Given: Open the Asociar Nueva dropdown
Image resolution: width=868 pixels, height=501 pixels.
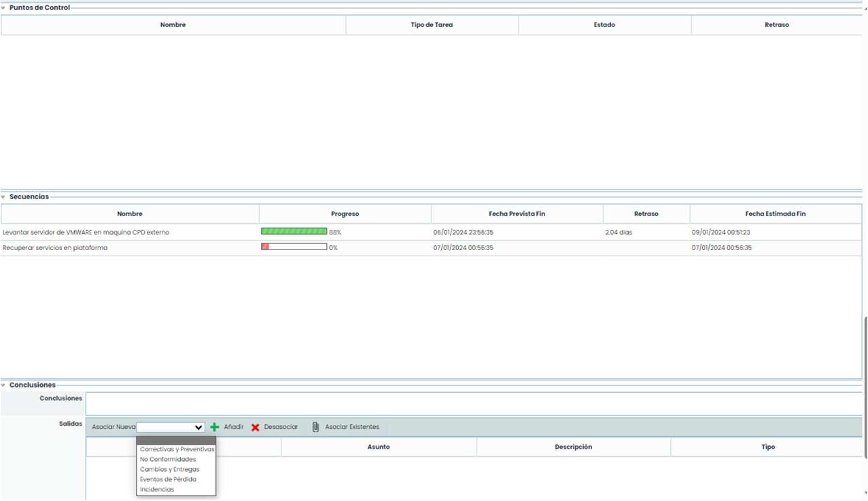Looking at the screenshot, I should 171,428.
